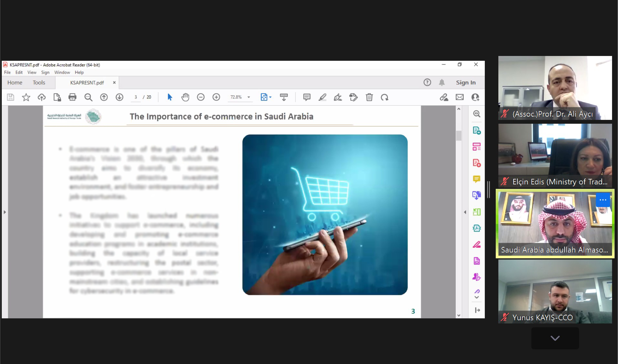Screen dimensions: 618x364
Task: Zoom out with the minus circle icon
Action: pyautogui.click(x=201, y=97)
